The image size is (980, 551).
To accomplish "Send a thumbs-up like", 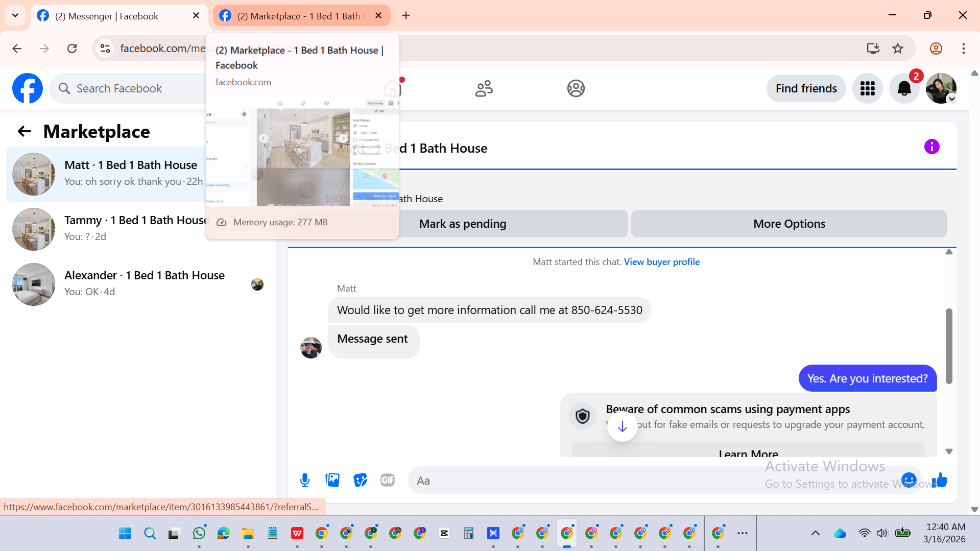I will (940, 480).
